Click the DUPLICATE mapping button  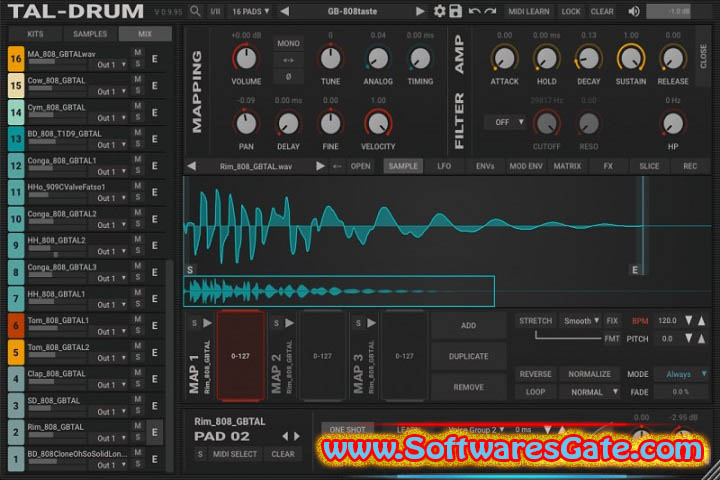click(x=468, y=356)
